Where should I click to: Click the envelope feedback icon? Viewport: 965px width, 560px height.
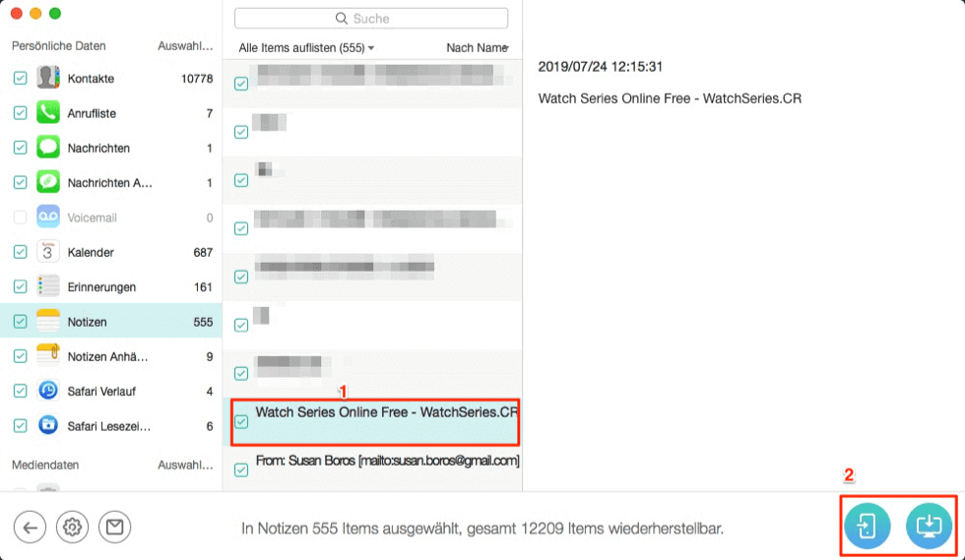(114, 528)
